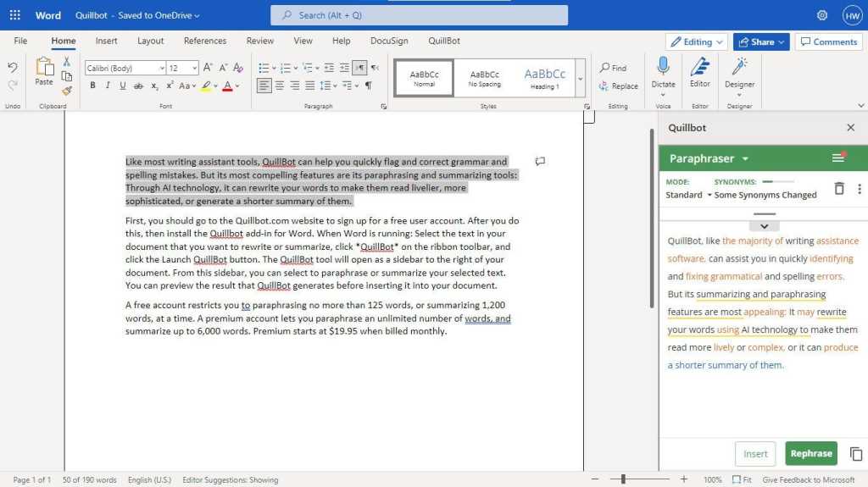Open the Standard mode dropdown
This screenshot has height=487, width=868.
688,195
